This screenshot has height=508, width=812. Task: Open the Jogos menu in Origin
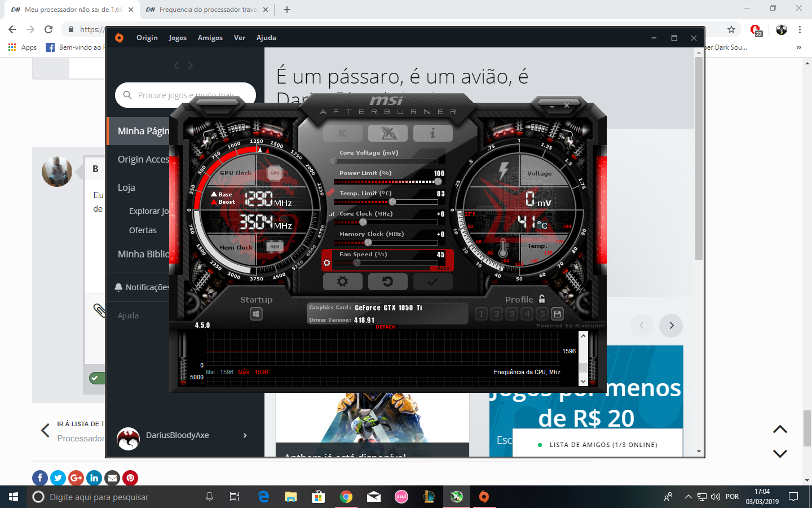[178, 38]
